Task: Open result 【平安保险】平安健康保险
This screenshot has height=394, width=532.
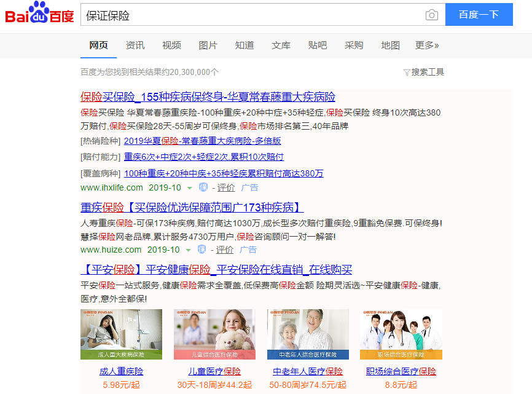Action: [x=216, y=270]
